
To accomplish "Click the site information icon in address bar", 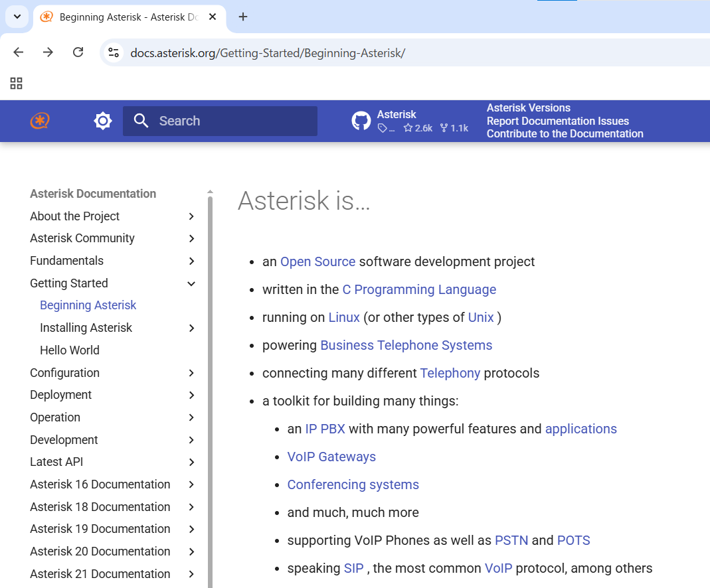I will (114, 52).
